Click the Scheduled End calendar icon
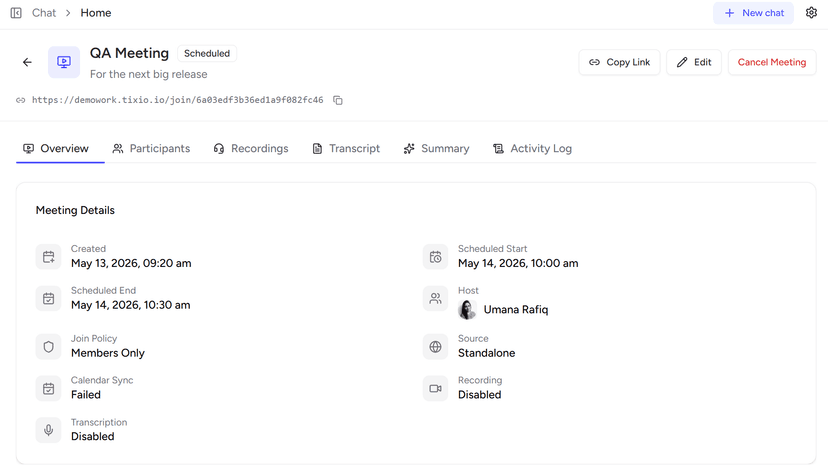The image size is (828, 470). 49,298
